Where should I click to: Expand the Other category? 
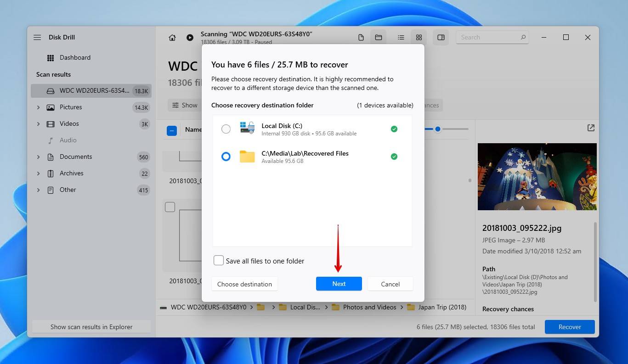click(38, 190)
